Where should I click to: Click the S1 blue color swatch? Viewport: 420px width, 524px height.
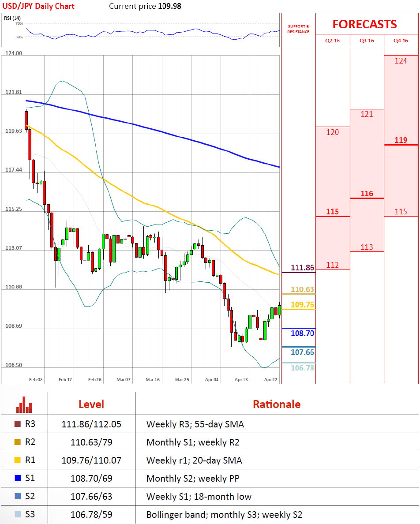[18, 478]
